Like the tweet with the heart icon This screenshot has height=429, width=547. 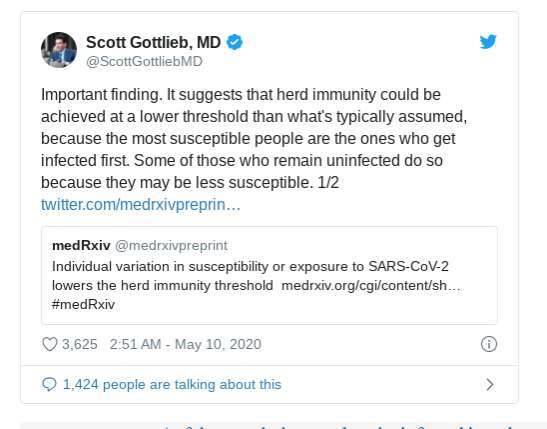click(50, 344)
